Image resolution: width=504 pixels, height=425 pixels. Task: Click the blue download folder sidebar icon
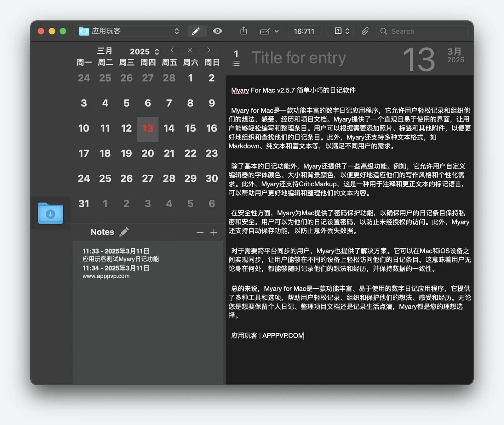pyautogui.click(x=50, y=213)
